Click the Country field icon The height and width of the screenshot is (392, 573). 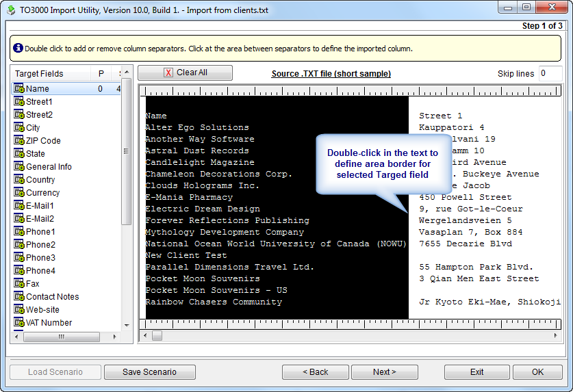point(19,179)
